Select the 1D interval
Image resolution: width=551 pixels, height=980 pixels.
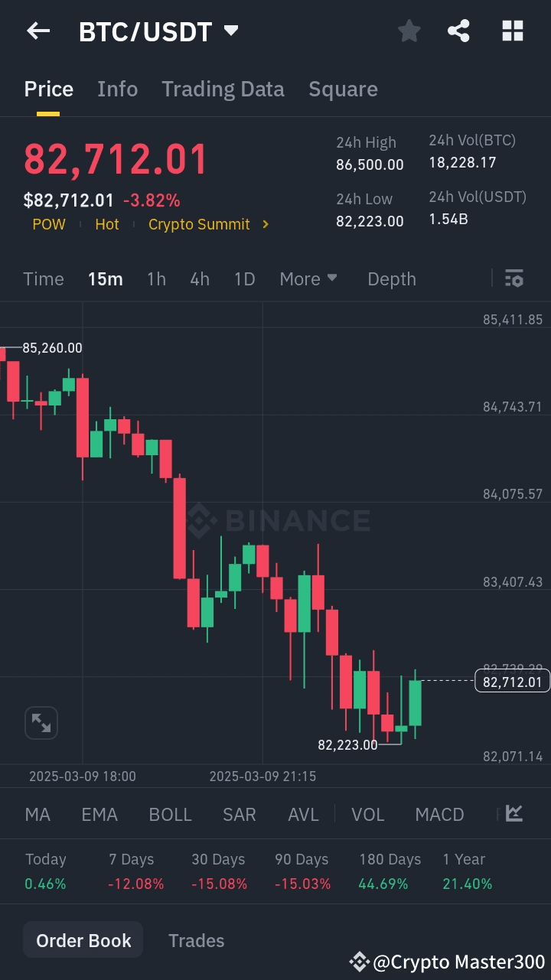[x=244, y=279]
